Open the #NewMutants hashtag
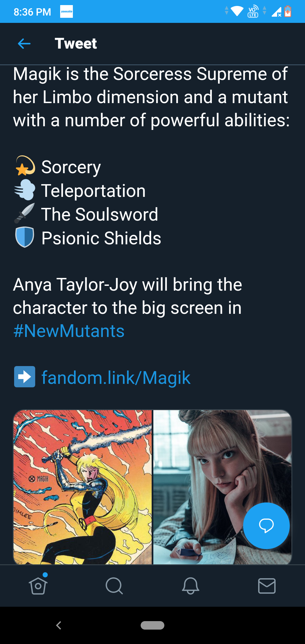Screen dimensions: 305x644 click(x=69, y=331)
